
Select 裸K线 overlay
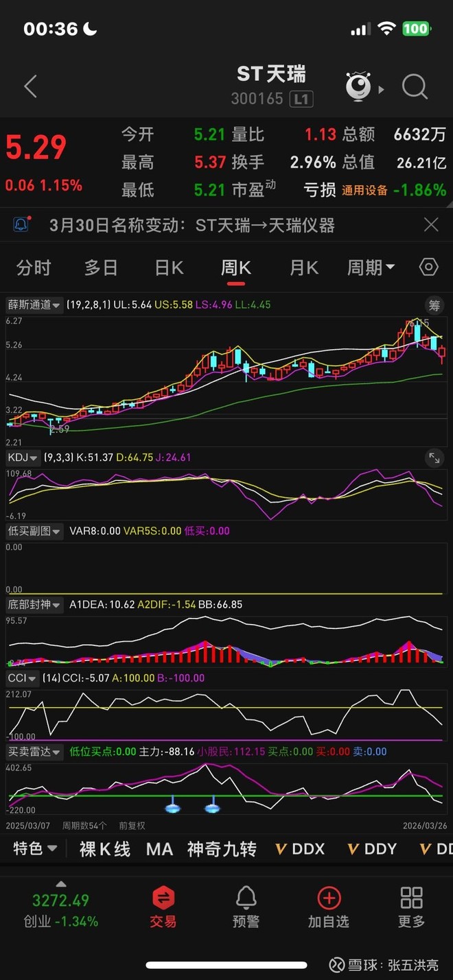click(104, 849)
